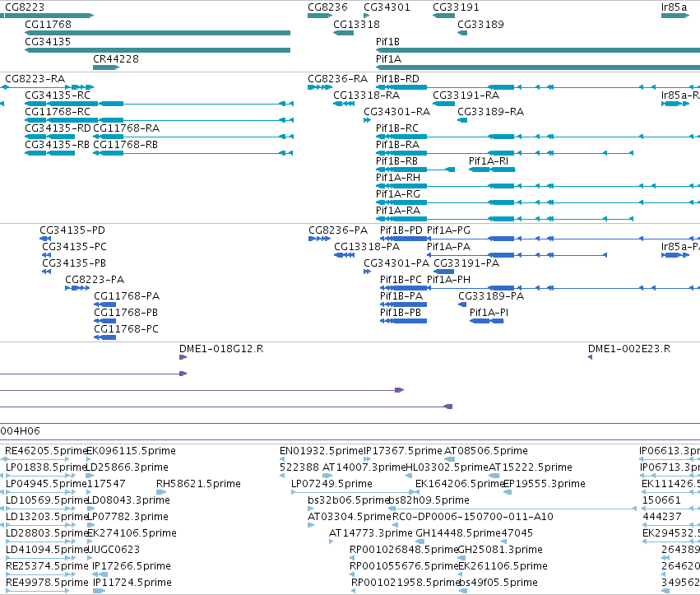
Task: Select the CG11768 gene label
Action: point(48,24)
